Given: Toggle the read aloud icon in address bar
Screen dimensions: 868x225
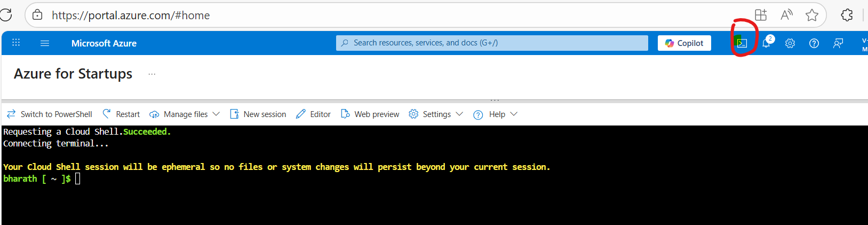Looking at the screenshot, I should pyautogui.click(x=786, y=15).
